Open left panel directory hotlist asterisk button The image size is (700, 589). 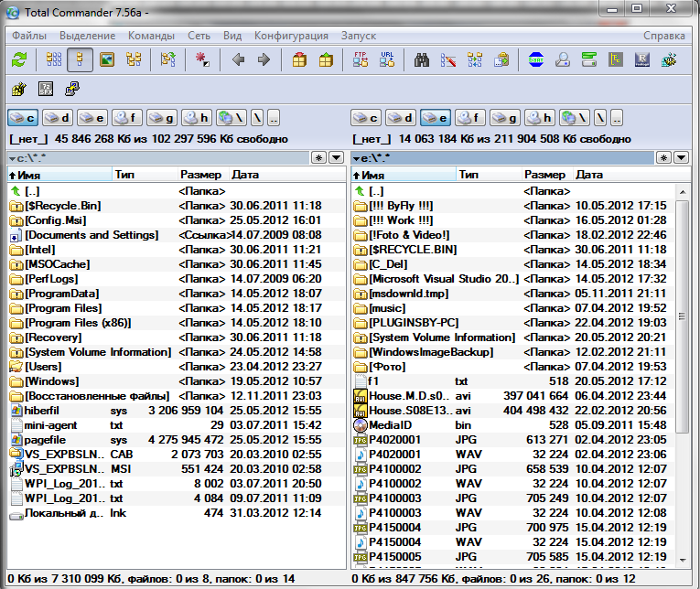(x=318, y=157)
